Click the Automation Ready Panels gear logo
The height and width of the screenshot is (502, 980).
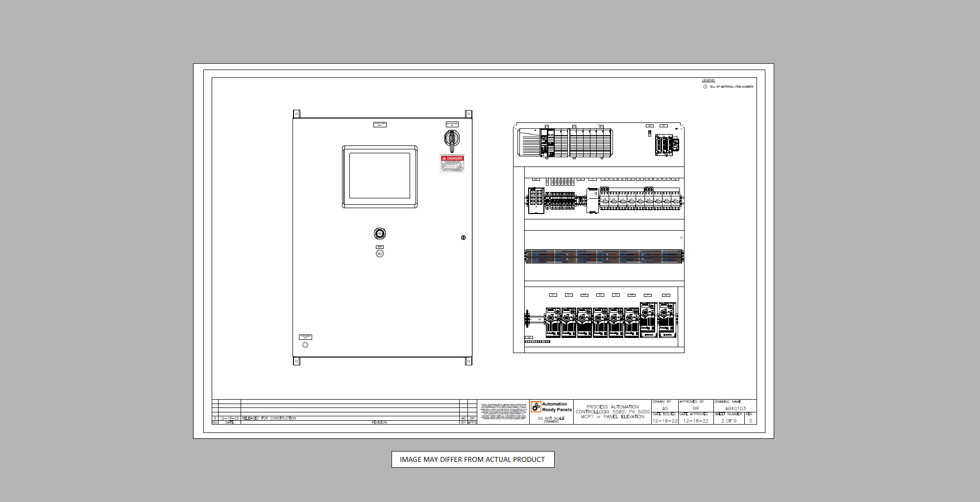click(x=536, y=406)
